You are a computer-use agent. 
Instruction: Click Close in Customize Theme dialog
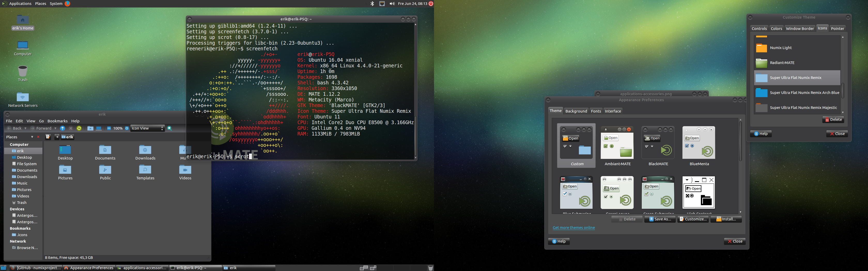[x=837, y=134]
